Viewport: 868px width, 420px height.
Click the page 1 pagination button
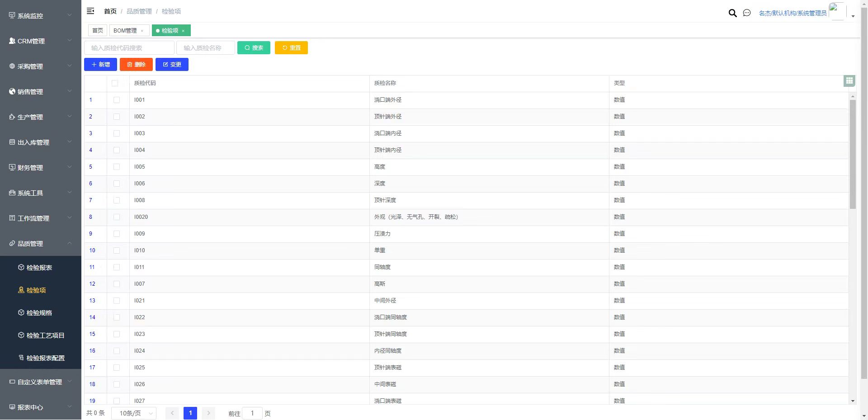pyautogui.click(x=190, y=413)
